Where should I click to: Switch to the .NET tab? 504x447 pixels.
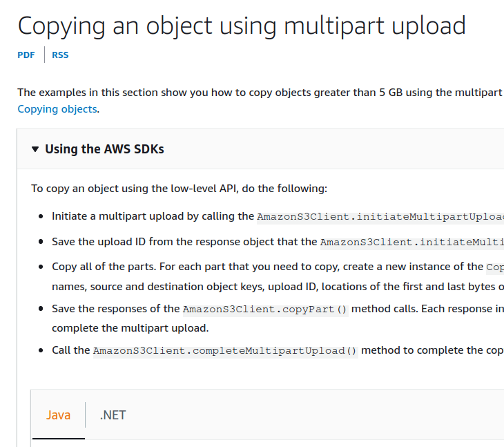tap(113, 415)
